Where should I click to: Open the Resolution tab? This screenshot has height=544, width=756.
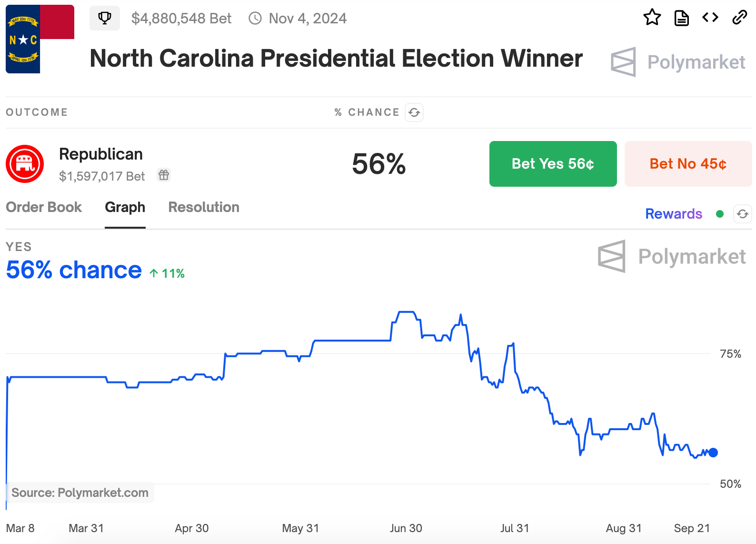coord(203,207)
